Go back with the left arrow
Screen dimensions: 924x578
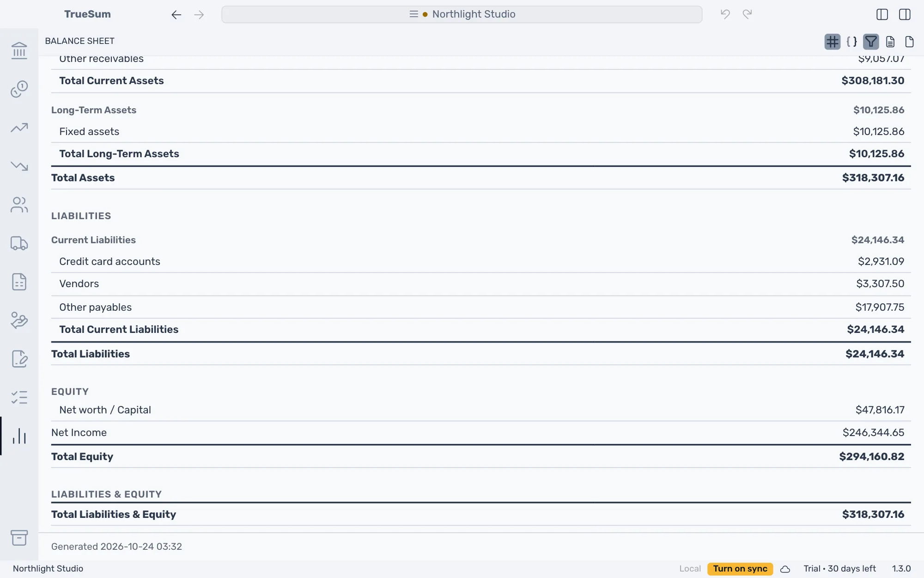click(176, 15)
